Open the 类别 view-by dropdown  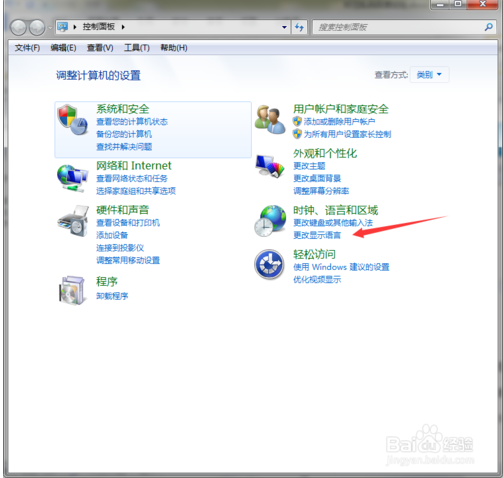(x=429, y=75)
